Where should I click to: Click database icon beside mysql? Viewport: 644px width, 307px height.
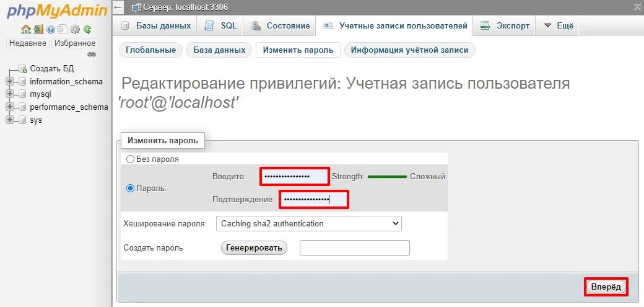click(x=22, y=94)
